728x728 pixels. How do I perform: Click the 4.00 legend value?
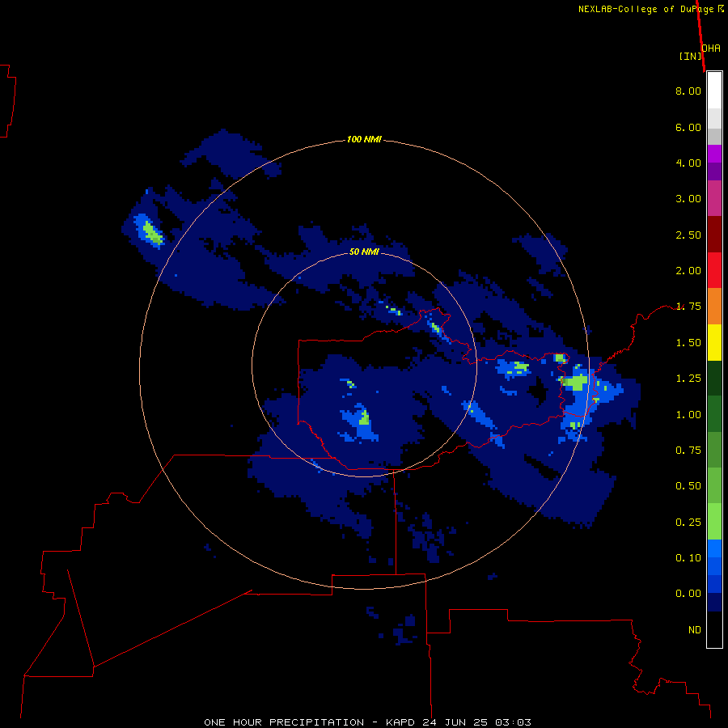coord(688,163)
